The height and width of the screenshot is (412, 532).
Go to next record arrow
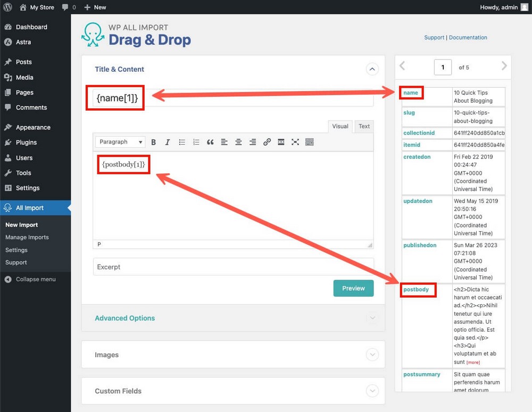504,65
